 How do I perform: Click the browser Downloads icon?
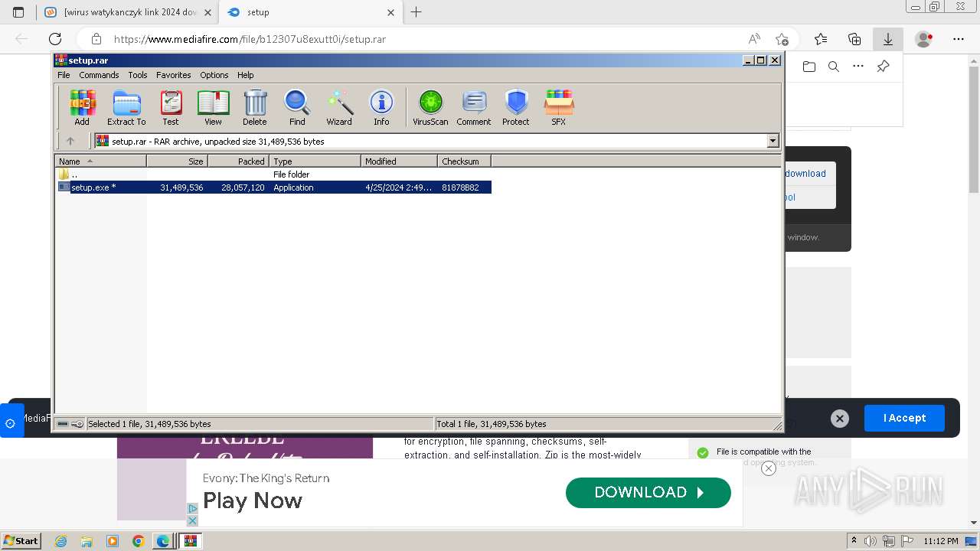[888, 39]
